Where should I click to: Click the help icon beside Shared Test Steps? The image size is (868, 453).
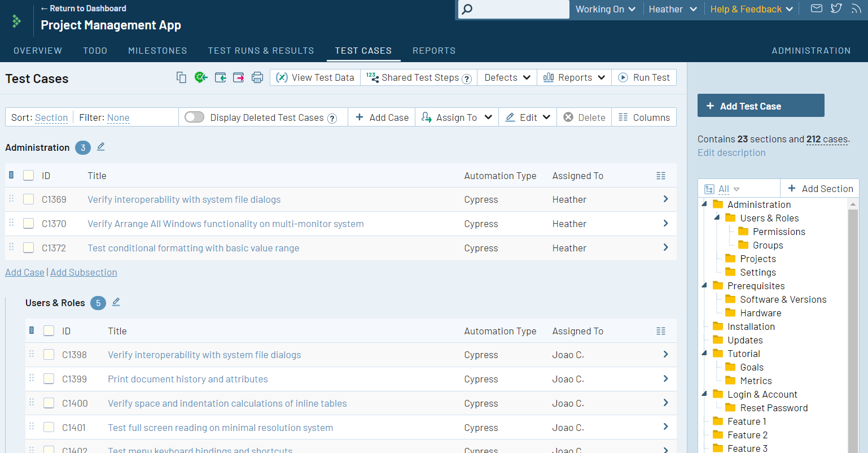click(467, 79)
